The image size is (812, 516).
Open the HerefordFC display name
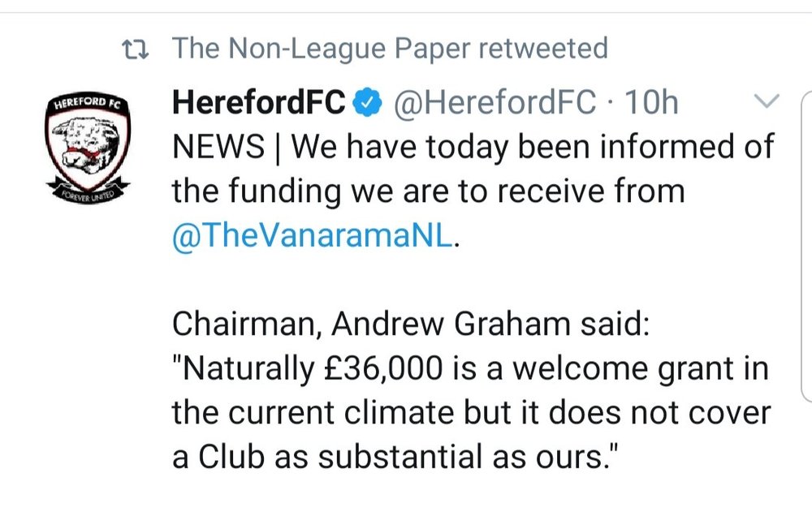258,101
